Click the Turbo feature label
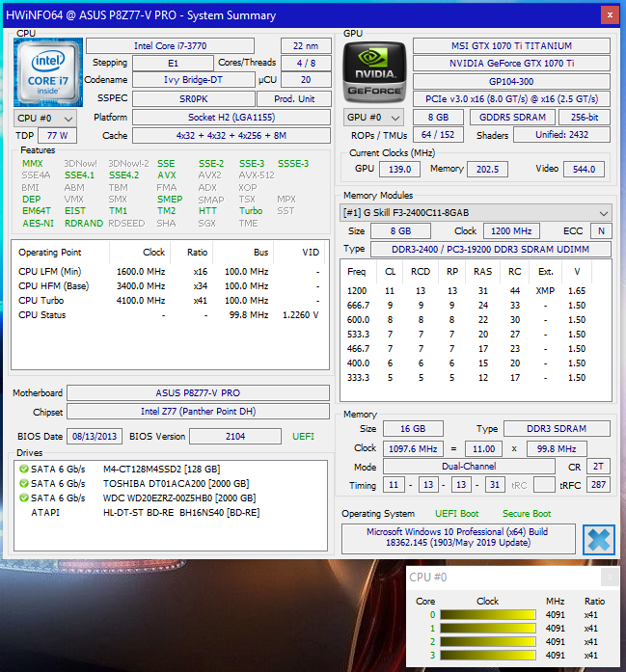Image resolution: width=626 pixels, height=672 pixels. [x=251, y=211]
